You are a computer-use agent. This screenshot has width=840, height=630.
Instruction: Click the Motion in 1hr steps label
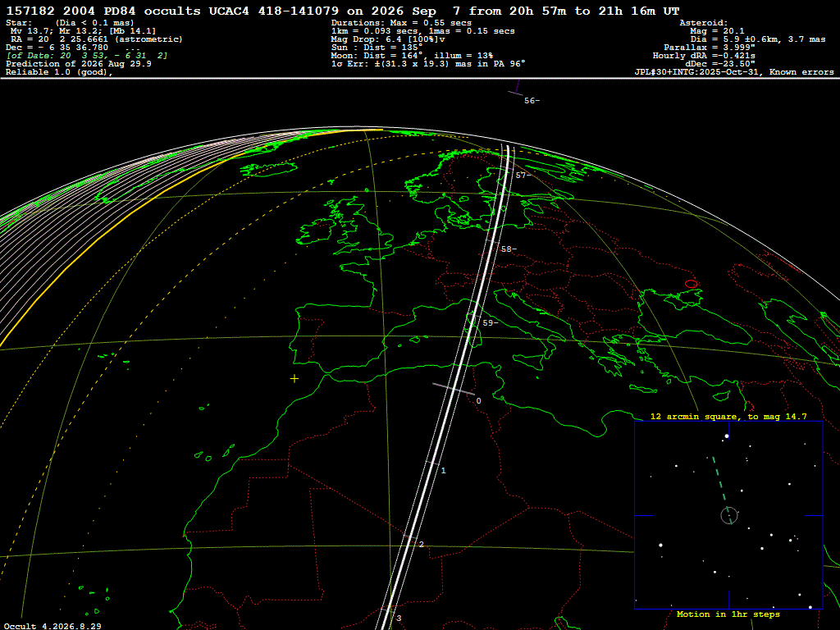coord(728,614)
